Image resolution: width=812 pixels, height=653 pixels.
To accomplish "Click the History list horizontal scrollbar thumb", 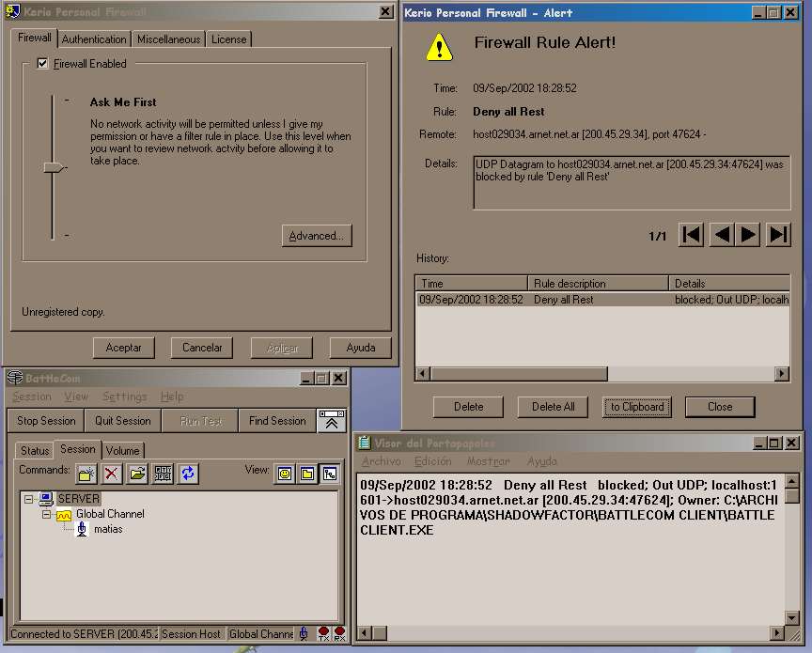I will (x=519, y=373).
